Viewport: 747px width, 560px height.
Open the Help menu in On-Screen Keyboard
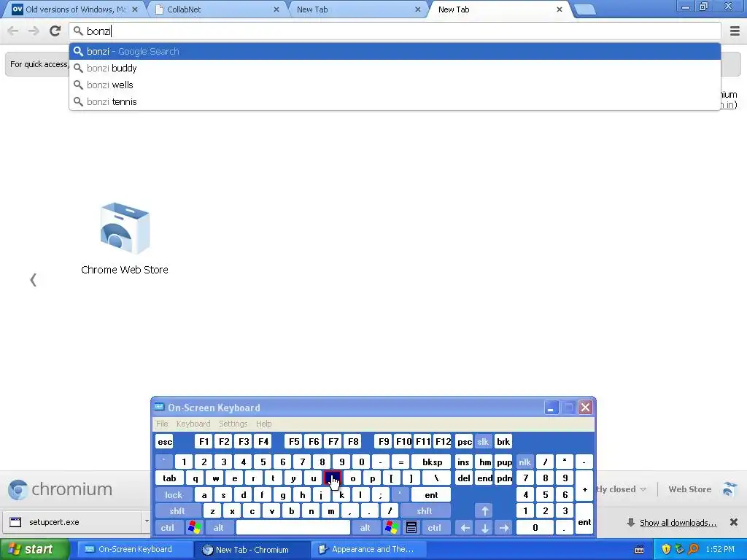[x=264, y=424]
